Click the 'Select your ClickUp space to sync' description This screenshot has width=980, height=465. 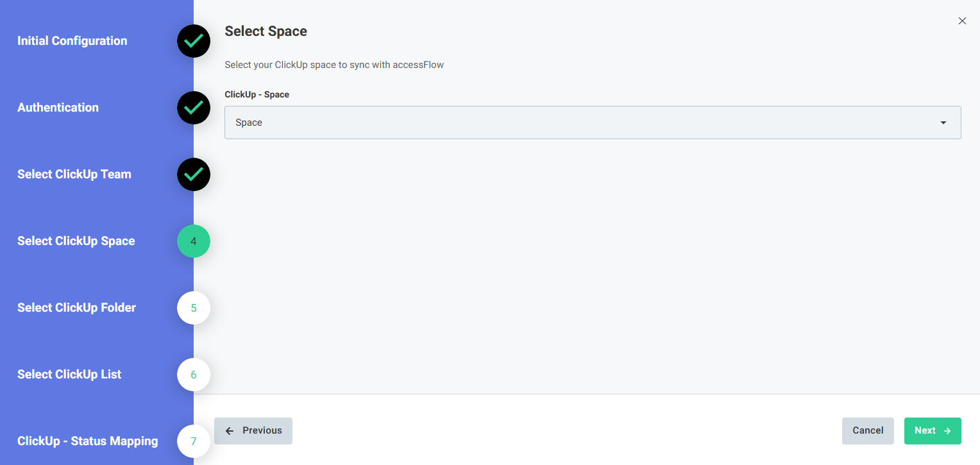334,65
